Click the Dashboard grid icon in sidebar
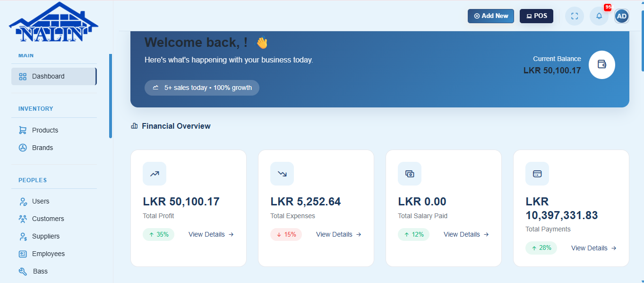 (x=23, y=77)
